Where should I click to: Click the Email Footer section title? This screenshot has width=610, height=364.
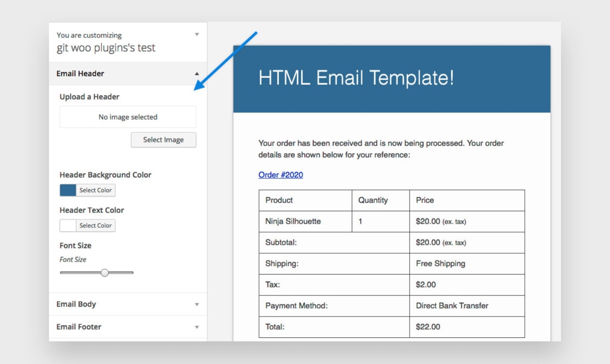[79, 327]
